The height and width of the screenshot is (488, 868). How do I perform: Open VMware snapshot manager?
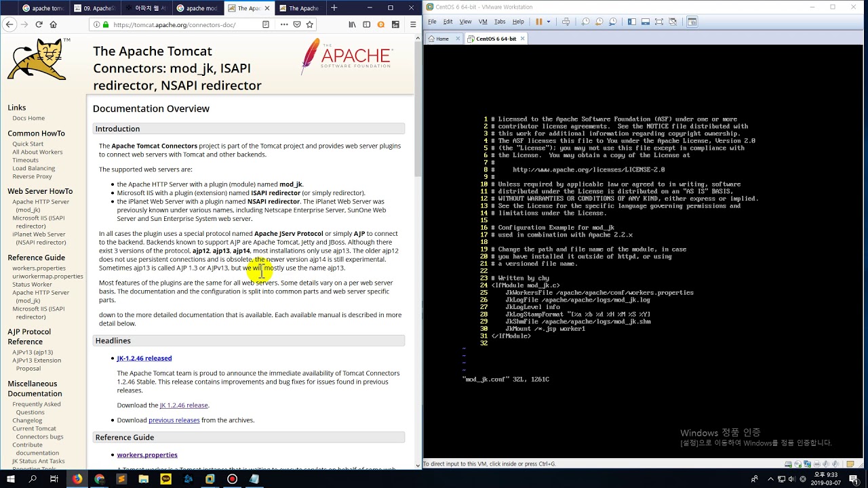612,22
